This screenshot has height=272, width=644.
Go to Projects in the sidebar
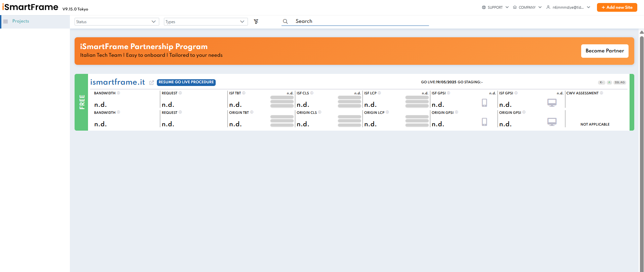point(20,21)
